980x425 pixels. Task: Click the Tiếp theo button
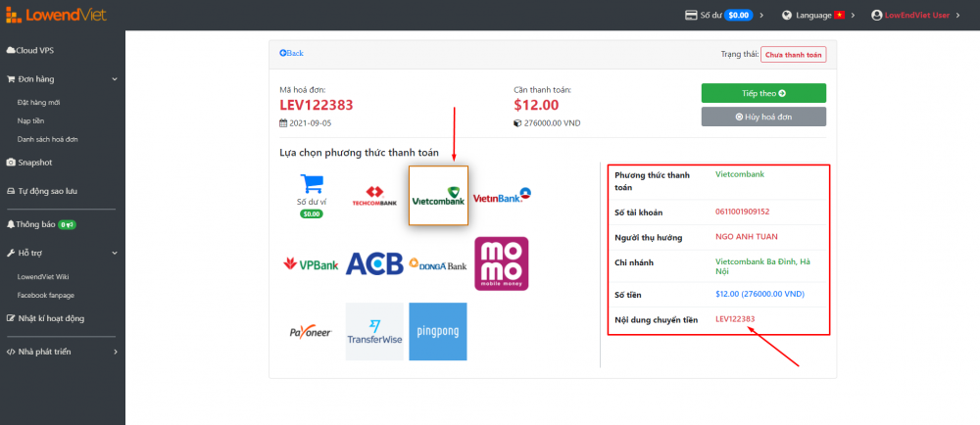(x=763, y=93)
